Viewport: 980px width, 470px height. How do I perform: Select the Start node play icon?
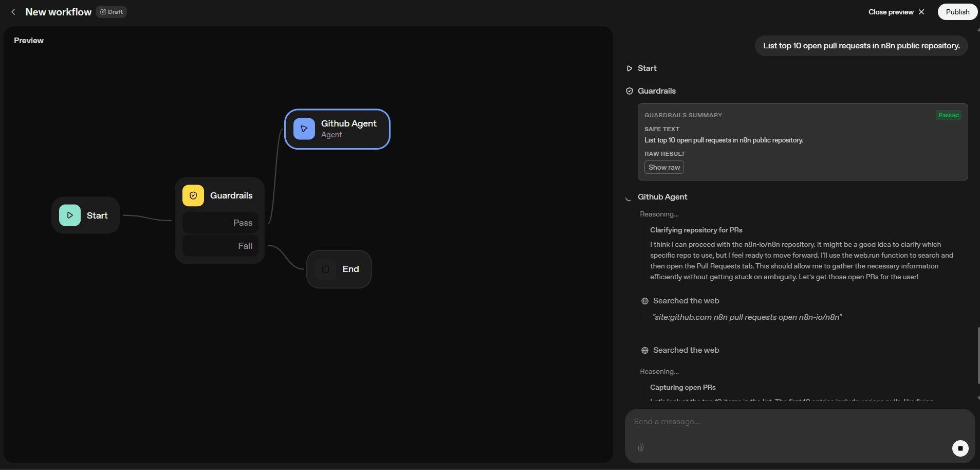tap(70, 215)
